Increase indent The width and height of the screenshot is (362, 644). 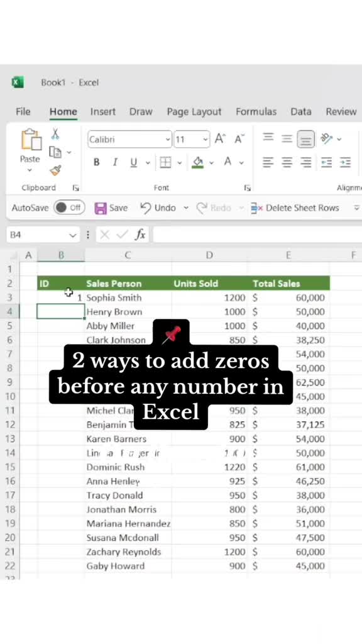coord(345,162)
